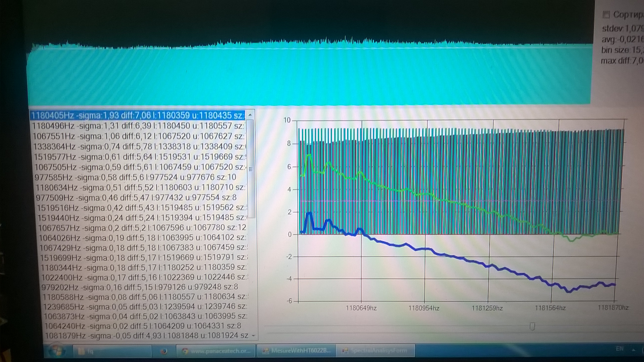Image resolution: width=644 pixels, height=362 pixels.
Task: Click the frequency list scroll-up arrow
Action: coord(250,115)
